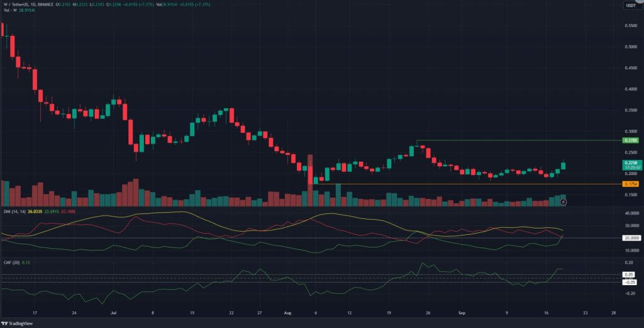Click the TradingView logo
The height and width of the screenshot is (328, 644).
[17, 324]
